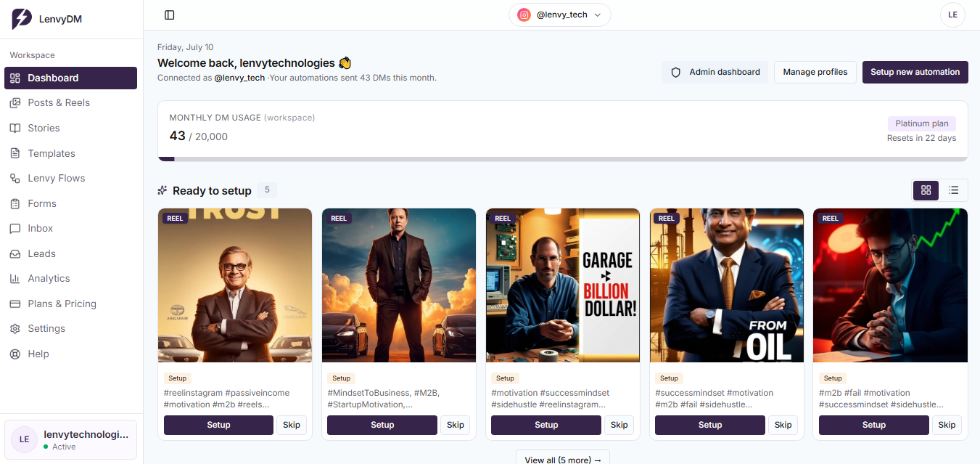Click the Posts & Reels icon
Viewport: 980px width, 464px height.
coord(15,103)
